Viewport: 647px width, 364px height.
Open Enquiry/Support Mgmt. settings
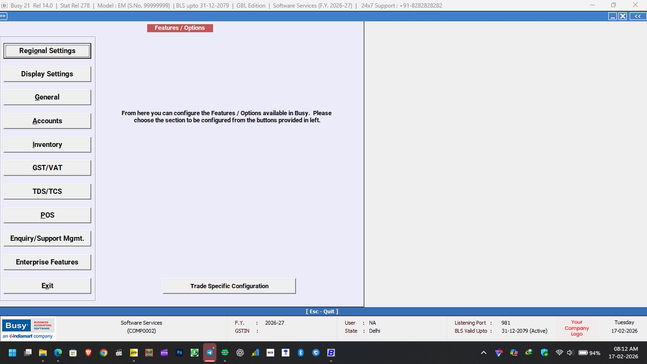[47, 239]
